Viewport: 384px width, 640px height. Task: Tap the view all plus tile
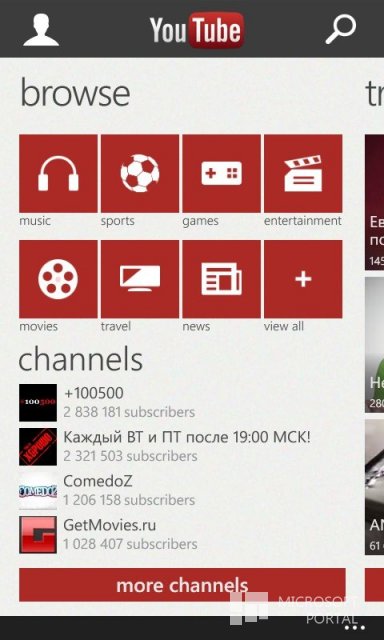pos(303,279)
